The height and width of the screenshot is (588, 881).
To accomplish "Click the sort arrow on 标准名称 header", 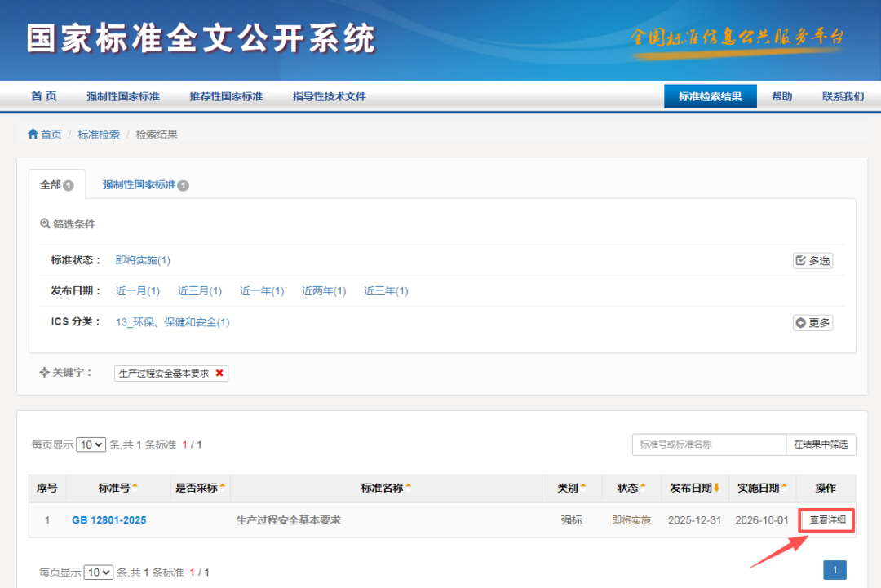I will [x=410, y=487].
